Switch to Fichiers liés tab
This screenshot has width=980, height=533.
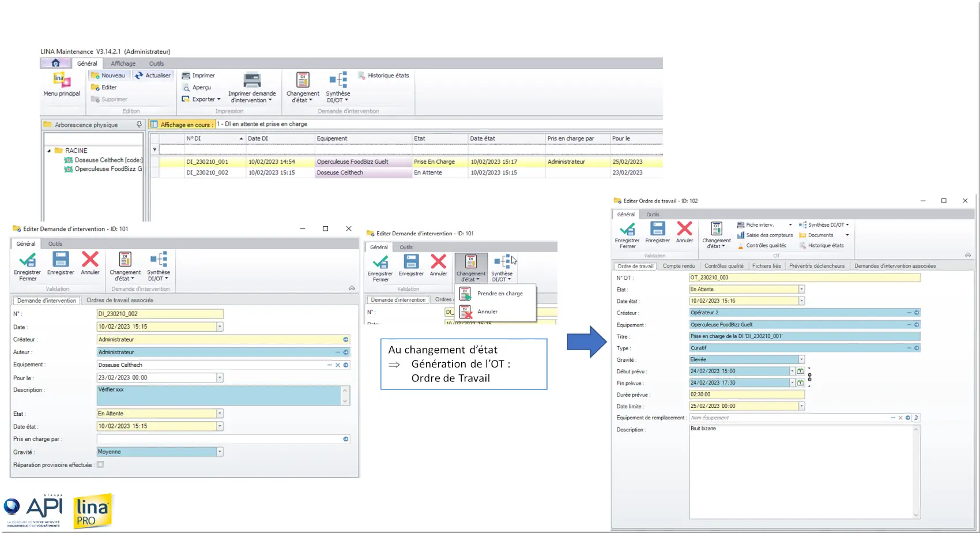coord(766,266)
